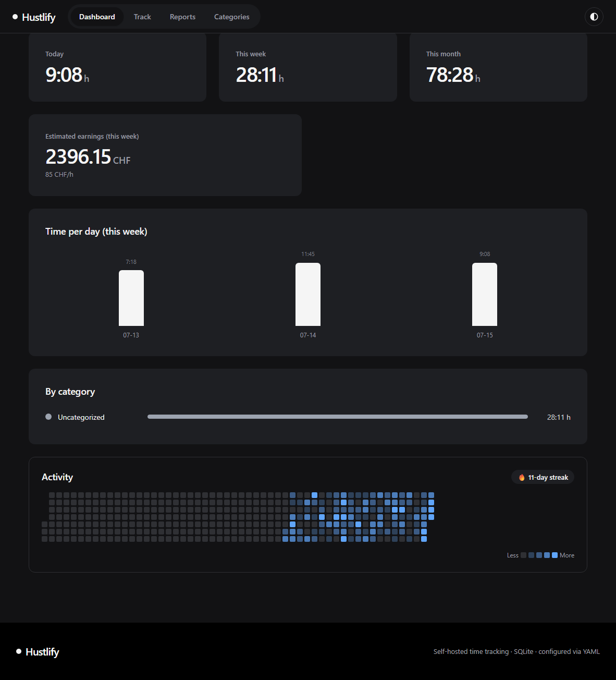Click the Hustlify logo in header
616x680 pixels.
point(34,17)
